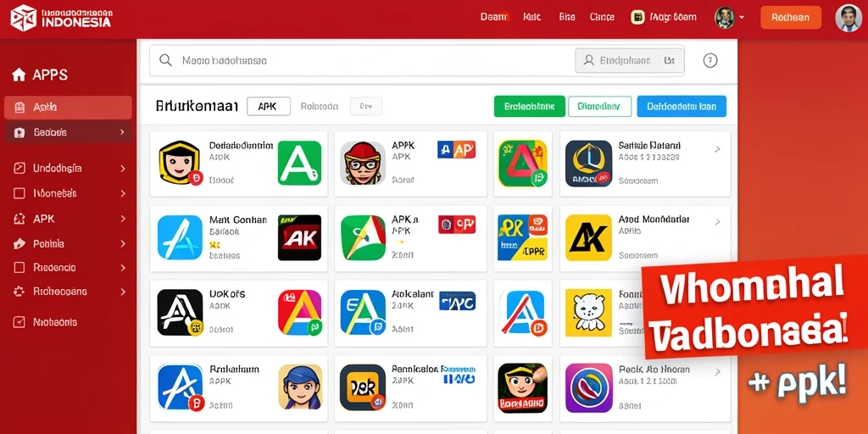Go to the APPS home icon
The width and height of the screenshot is (868, 434).
click(x=19, y=75)
